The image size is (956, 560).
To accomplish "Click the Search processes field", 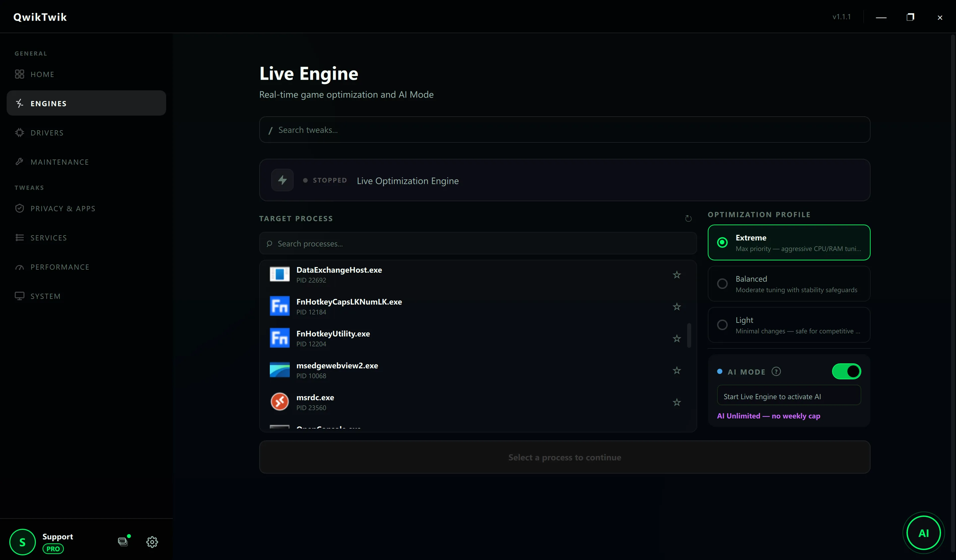I will coord(478,243).
